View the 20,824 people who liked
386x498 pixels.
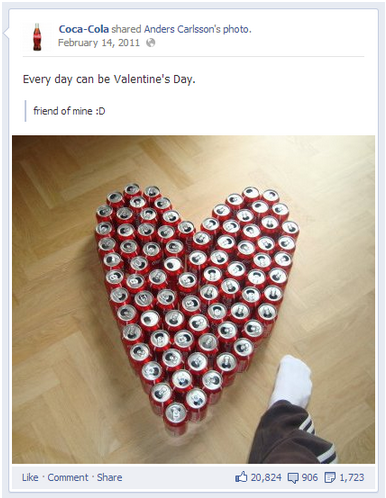coord(266,477)
